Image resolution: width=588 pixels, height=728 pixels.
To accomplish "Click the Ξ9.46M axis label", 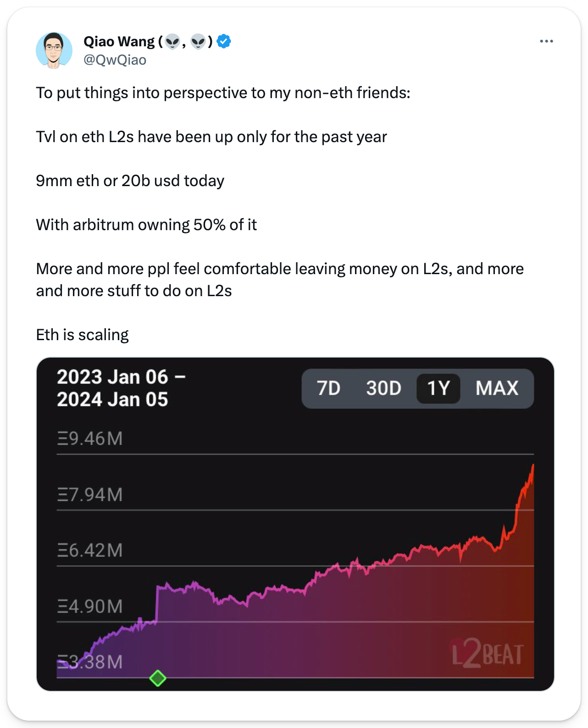I will (90, 439).
